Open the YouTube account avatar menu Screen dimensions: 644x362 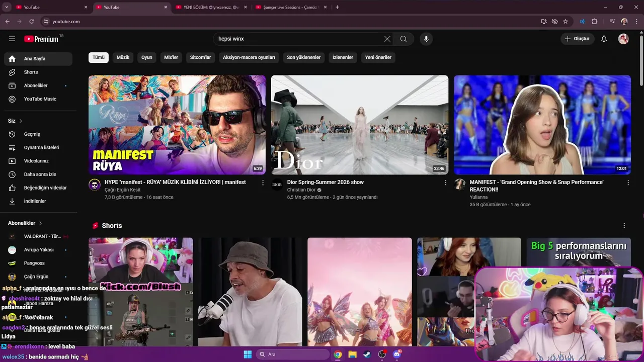point(623,39)
